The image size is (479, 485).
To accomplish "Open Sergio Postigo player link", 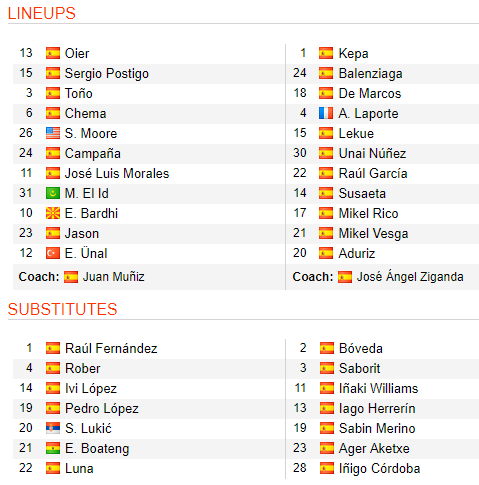I will 107,74.
